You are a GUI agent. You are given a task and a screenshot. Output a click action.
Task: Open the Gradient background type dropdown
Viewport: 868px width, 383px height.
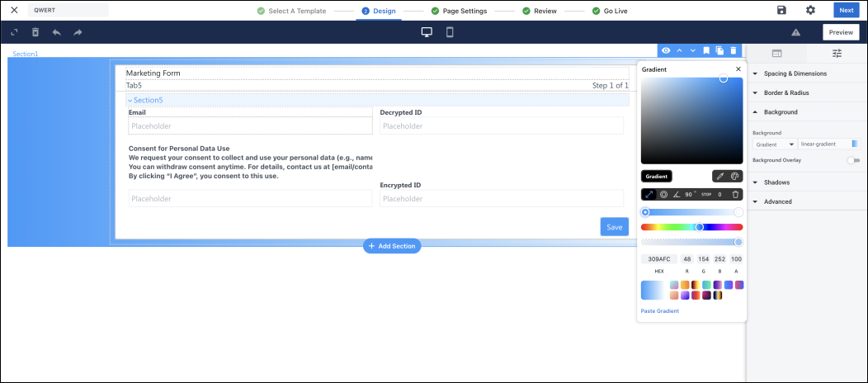pos(775,144)
